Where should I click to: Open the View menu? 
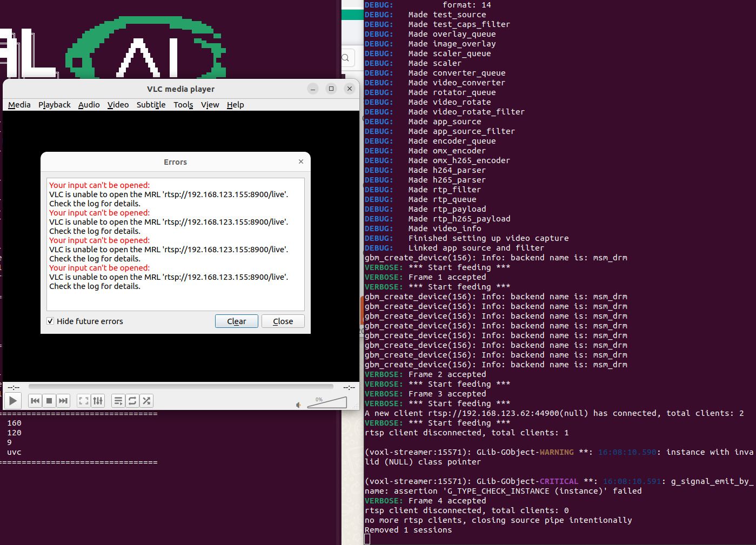tap(210, 105)
